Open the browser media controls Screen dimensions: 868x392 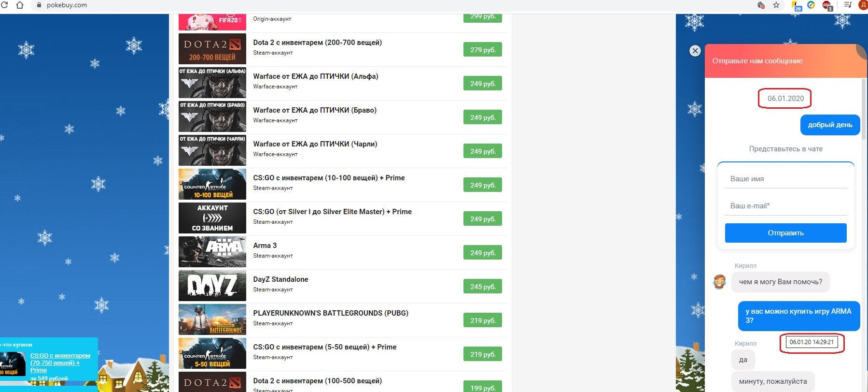(848, 5)
